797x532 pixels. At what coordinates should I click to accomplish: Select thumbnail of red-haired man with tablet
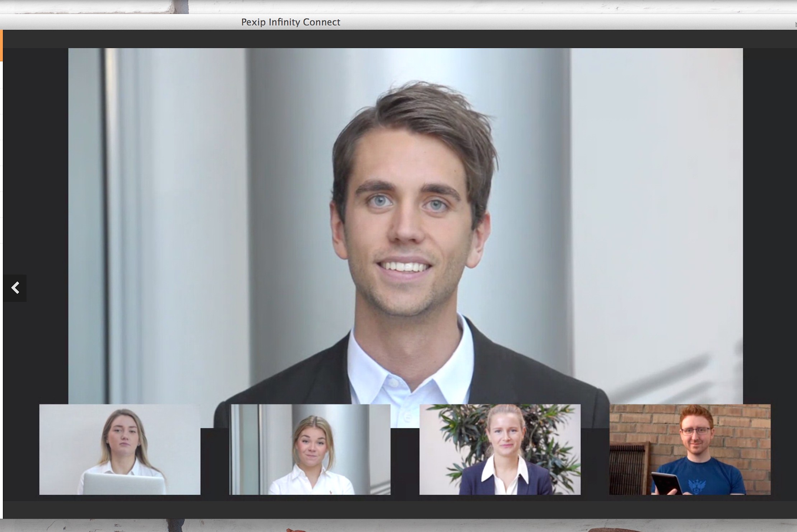click(690, 449)
